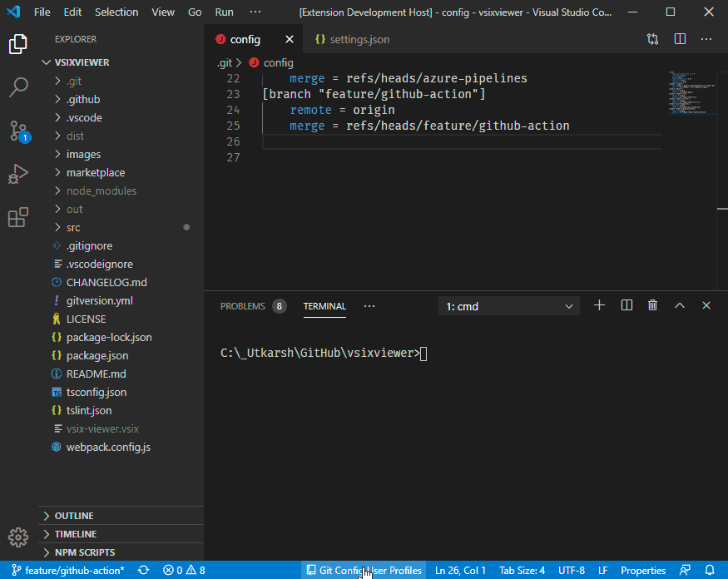
Task: Change Tab Size: 4 indentation setting
Action: [522, 570]
